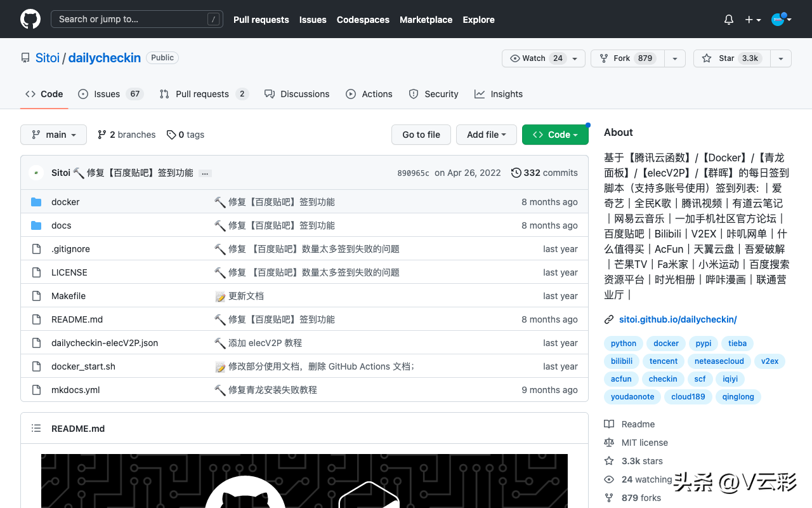Click the repository icon beside Sitoi
The image size is (812, 508).
pyautogui.click(x=25, y=58)
